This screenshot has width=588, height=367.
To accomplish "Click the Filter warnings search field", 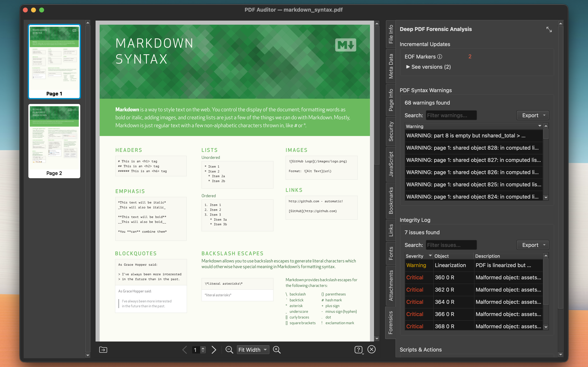I will 451,115.
